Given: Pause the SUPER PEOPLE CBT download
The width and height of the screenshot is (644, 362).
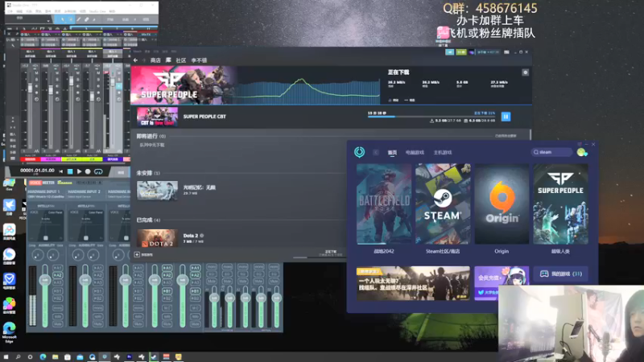Looking at the screenshot, I should tap(506, 117).
